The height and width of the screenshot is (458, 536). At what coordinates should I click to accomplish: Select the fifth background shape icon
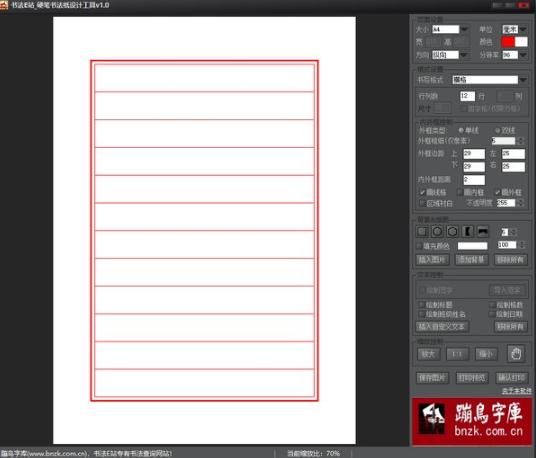tap(483, 231)
